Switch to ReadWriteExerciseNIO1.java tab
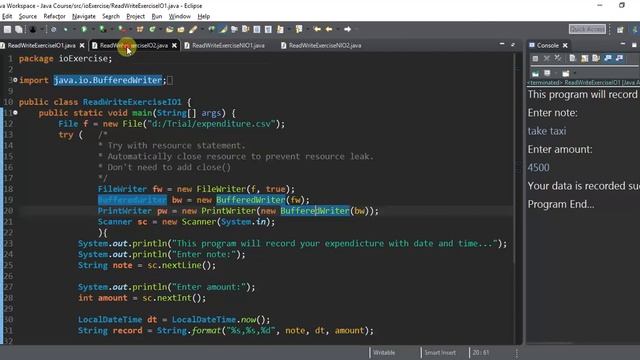 228,45
